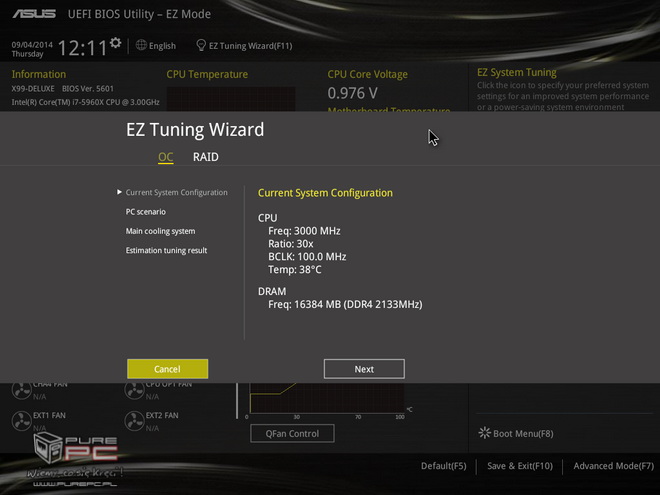This screenshot has height=495, width=660.
Task: Click the 12:11 clock display
Action: point(82,48)
